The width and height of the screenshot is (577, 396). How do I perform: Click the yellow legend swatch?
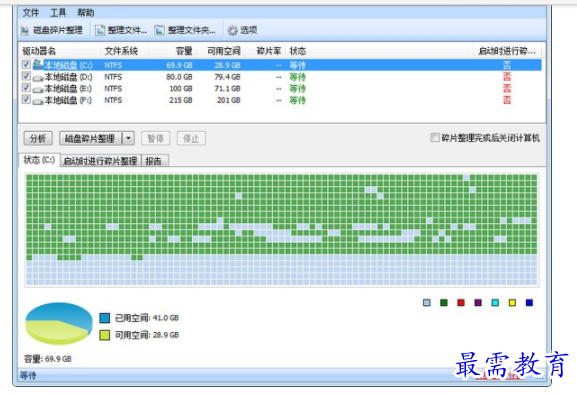512,303
